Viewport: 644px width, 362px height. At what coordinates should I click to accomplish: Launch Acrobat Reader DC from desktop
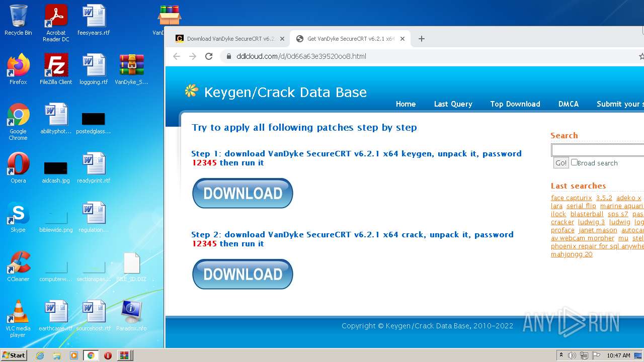(x=56, y=23)
